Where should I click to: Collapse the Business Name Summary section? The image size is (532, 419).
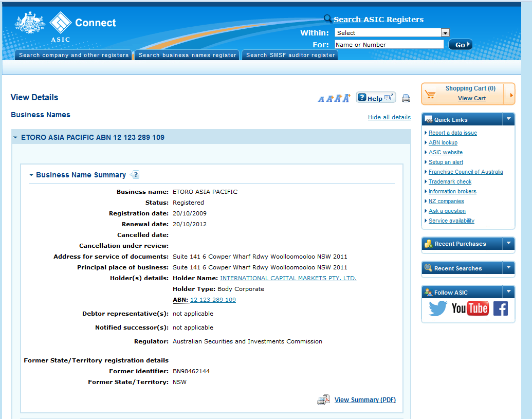point(31,175)
